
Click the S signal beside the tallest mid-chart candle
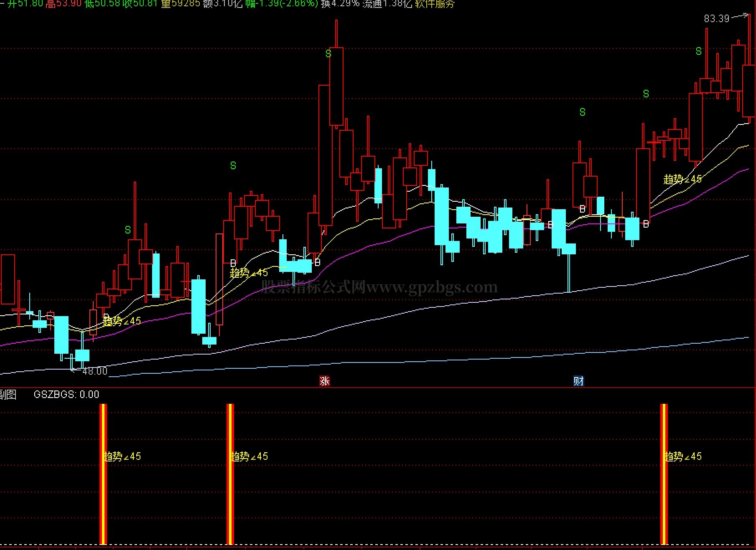pyautogui.click(x=328, y=54)
